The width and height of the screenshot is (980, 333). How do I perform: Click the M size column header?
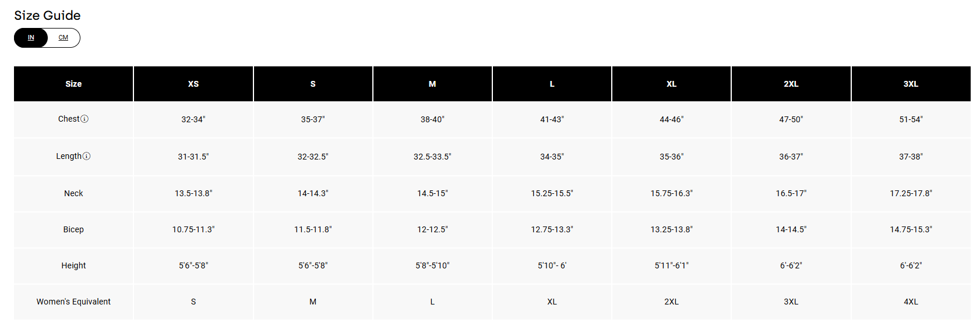click(432, 84)
